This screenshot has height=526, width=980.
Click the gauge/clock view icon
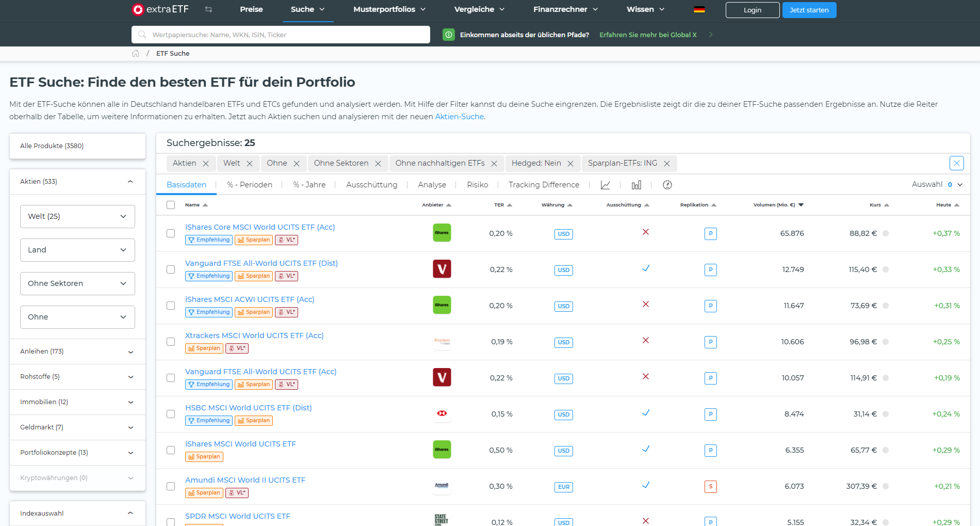(667, 185)
